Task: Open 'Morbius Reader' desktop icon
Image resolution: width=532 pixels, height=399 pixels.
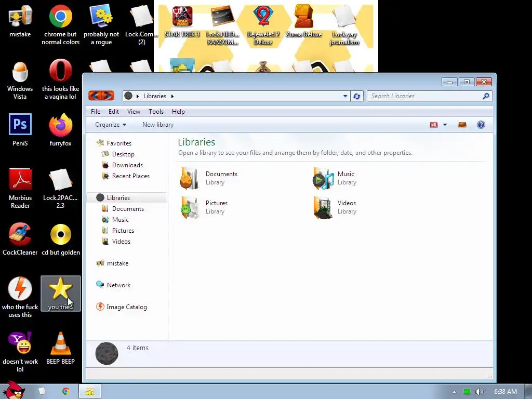Action: pos(20,188)
